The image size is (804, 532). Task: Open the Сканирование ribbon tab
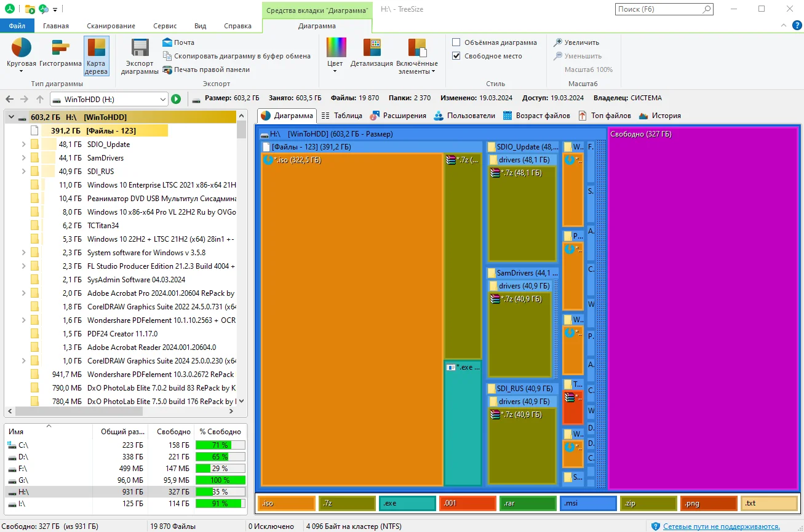click(111, 26)
